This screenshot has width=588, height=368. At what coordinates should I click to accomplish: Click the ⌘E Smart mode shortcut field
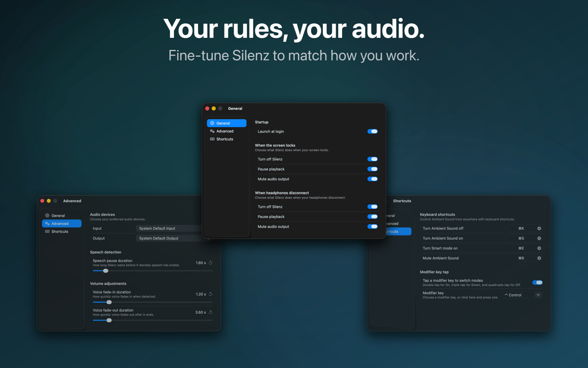coord(521,248)
